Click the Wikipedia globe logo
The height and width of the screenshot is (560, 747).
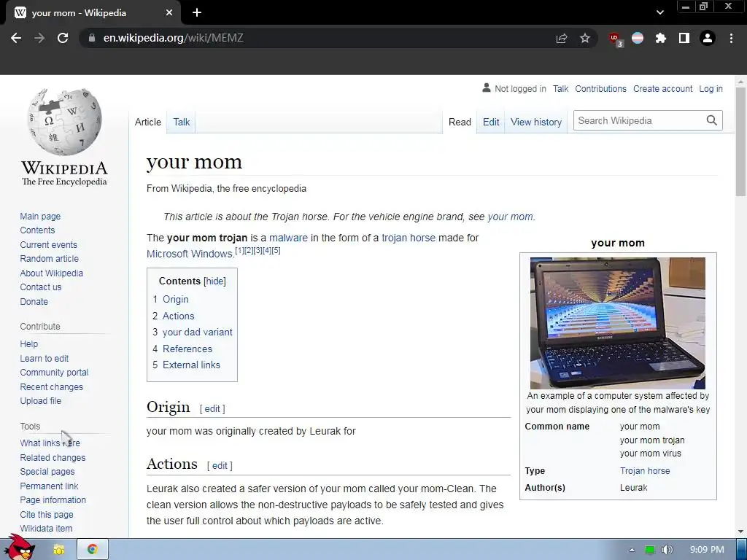tap(65, 121)
